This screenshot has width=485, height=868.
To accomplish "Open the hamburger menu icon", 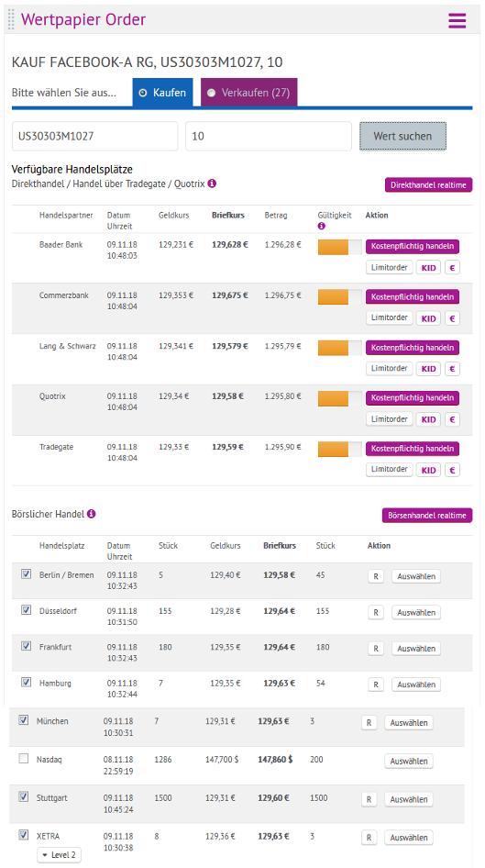I will pos(457,20).
